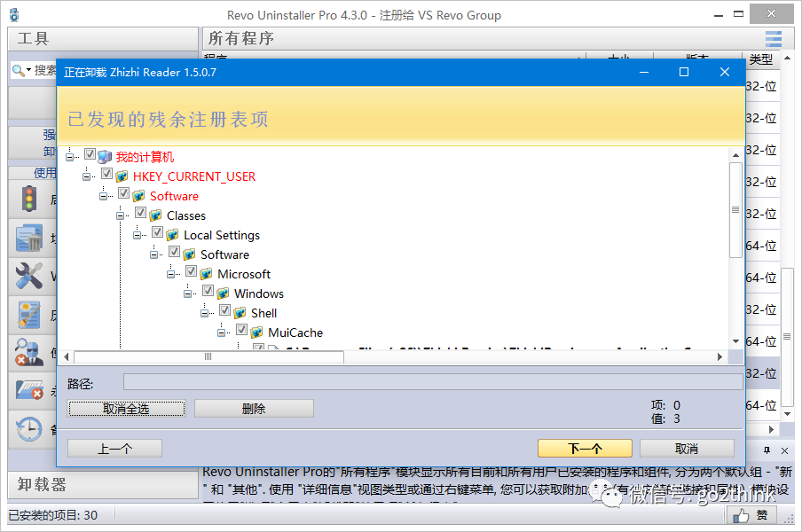Collapse the Windows node
Image resolution: width=802 pixels, height=532 pixels.
[188, 293]
